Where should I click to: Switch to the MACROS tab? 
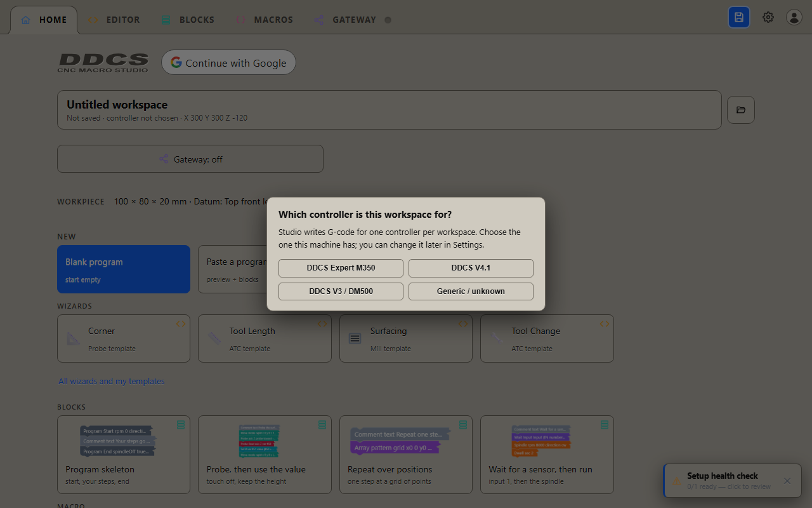(x=265, y=20)
